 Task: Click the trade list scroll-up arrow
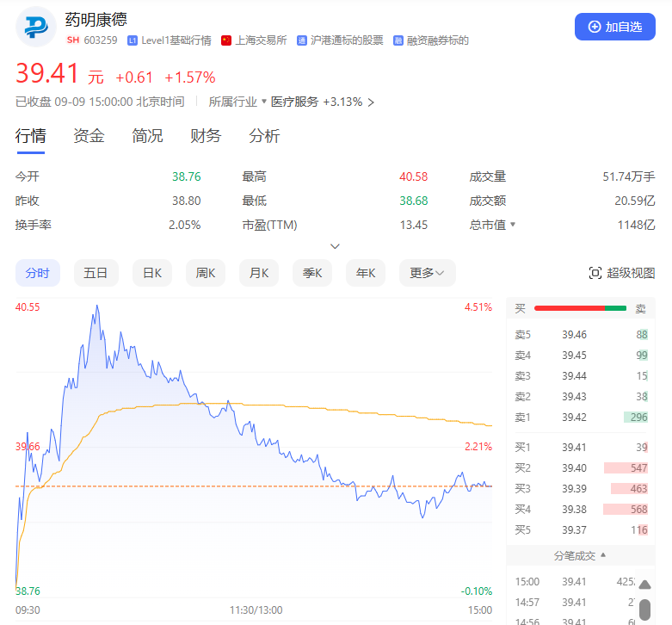(644, 585)
